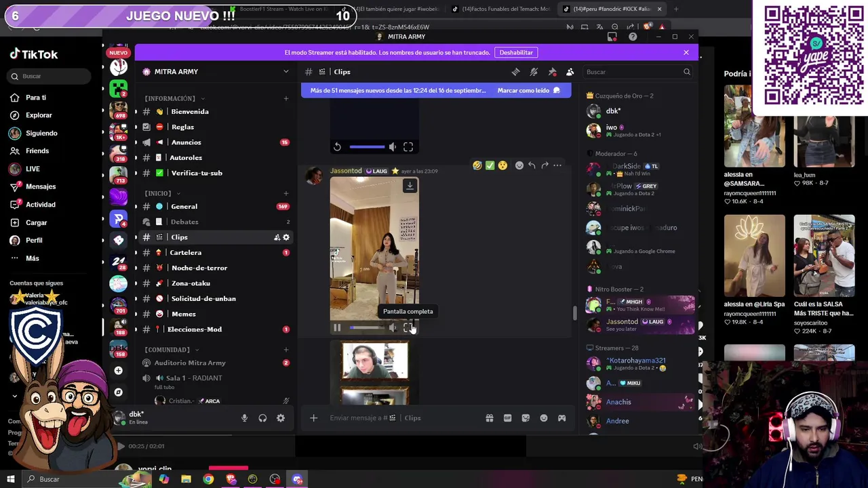
Task: Toggle notification settings bell in channel header
Action: 534,72
